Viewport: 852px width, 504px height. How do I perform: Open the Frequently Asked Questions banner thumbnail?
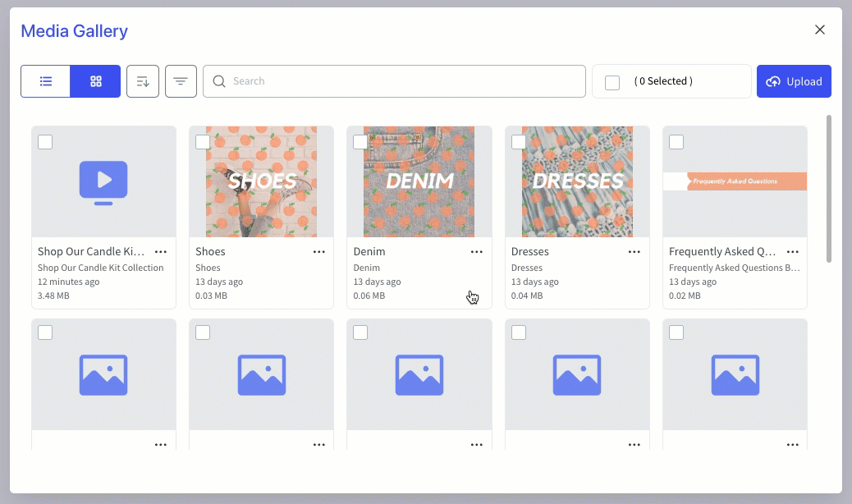(735, 181)
